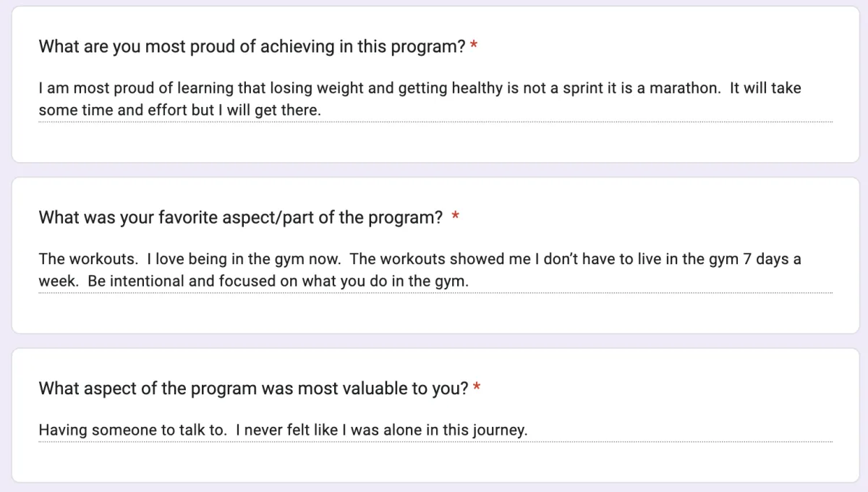Focus the favorite aspect answer field

pos(435,270)
